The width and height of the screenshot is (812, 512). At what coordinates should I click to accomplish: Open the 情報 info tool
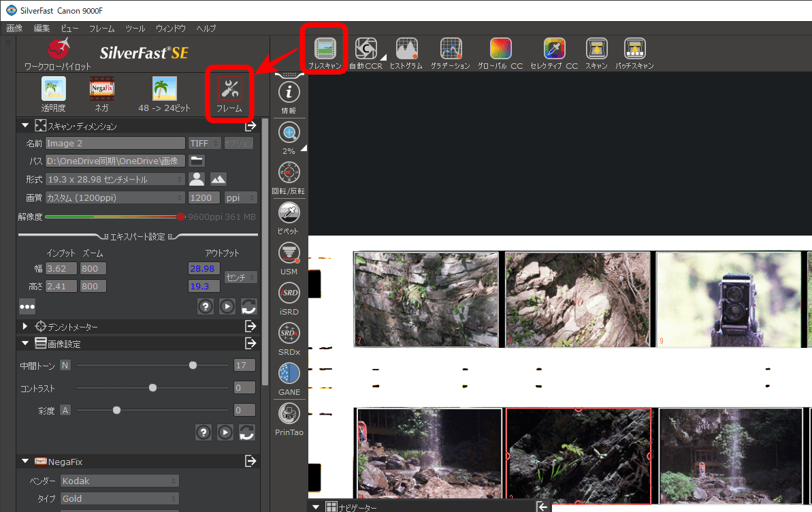(x=289, y=92)
